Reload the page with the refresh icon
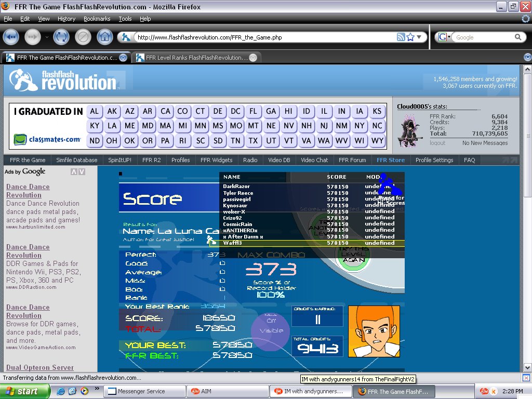Screen dimensions: 532x399 pos(61,37)
